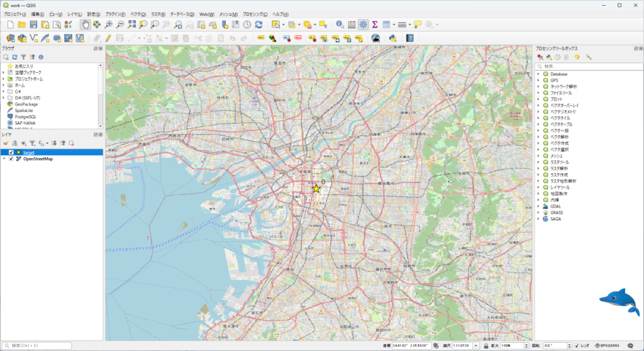
Task: Open the scale dropdown in status bar
Action: pyautogui.click(x=475, y=346)
